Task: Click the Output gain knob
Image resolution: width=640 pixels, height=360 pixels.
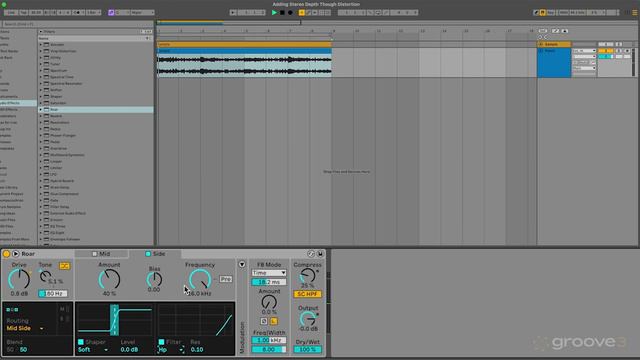Action: tap(307, 319)
